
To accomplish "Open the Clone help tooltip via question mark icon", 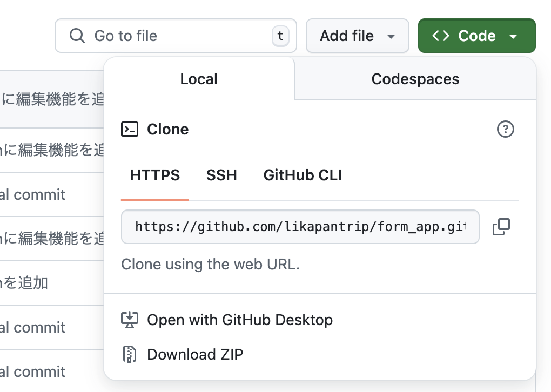I will [506, 129].
